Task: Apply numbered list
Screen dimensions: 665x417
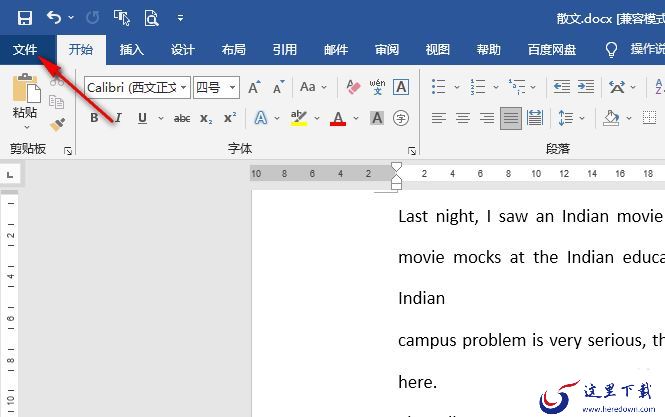Action: [478, 87]
